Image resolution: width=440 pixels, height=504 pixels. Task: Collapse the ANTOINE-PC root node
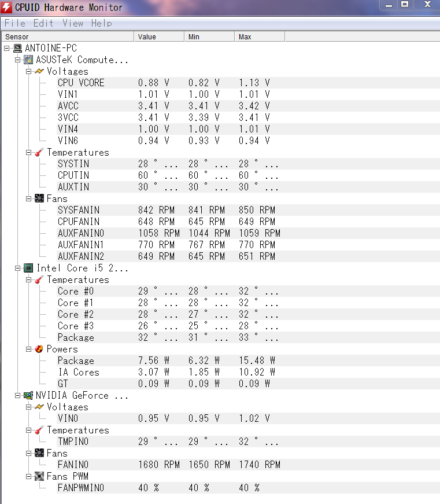[x=6, y=48]
